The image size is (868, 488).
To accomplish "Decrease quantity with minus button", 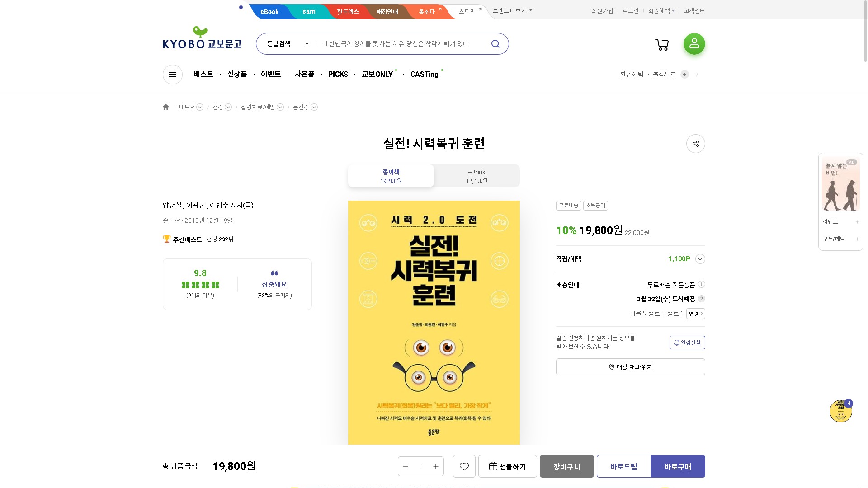I will click(x=406, y=466).
